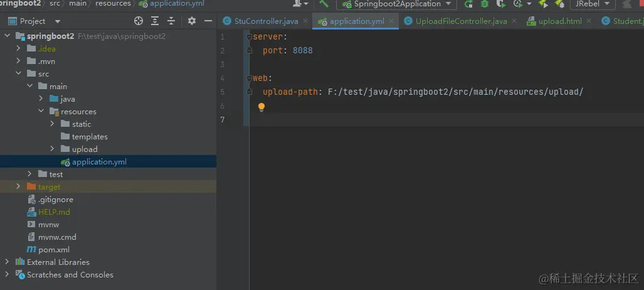Viewport: 644px width, 290px height.
Task: Click the Expand All icon in Project panel
Action: (x=155, y=21)
